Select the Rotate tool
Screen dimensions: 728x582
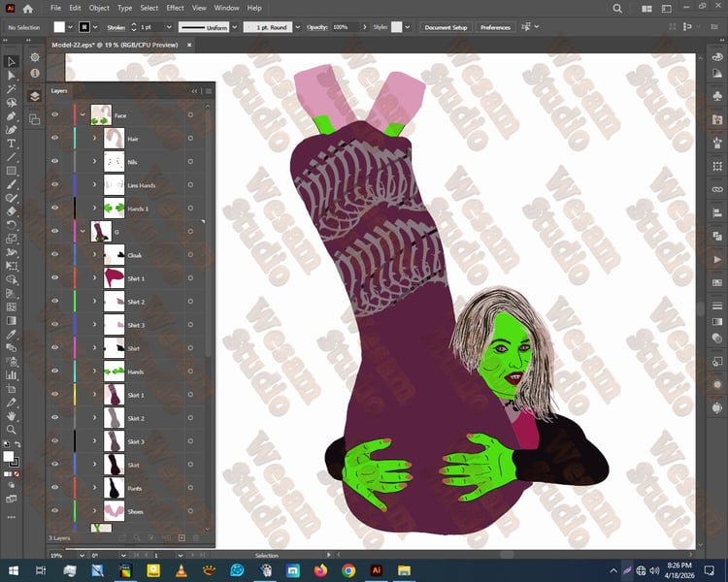pyautogui.click(x=11, y=225)
